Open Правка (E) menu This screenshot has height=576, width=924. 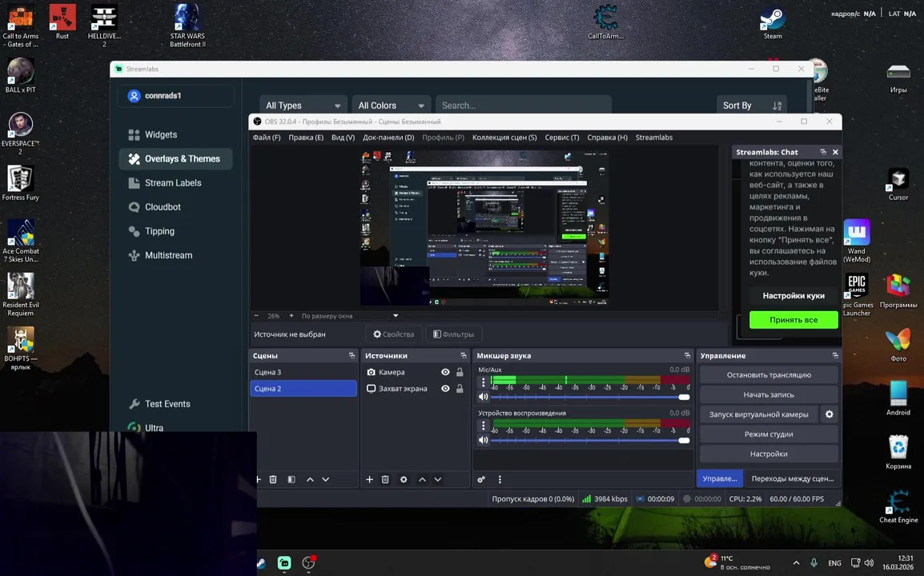(306, 138)
